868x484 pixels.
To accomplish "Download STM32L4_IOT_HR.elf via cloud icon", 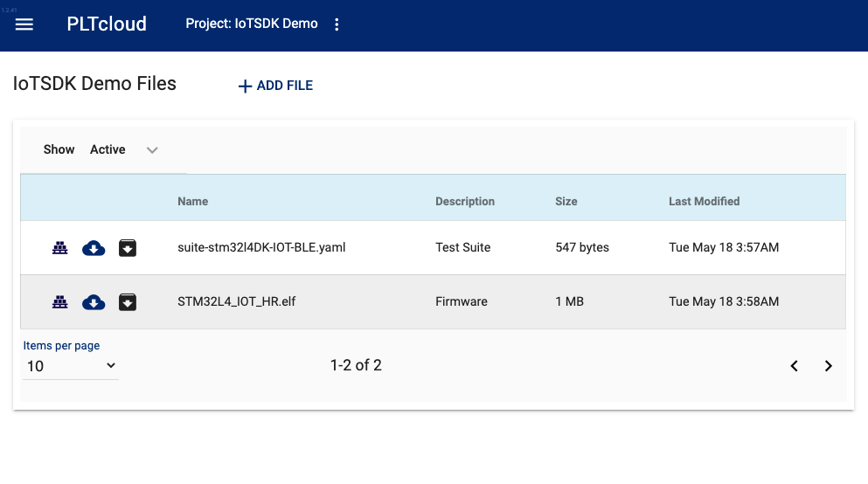I will point(94,302).
